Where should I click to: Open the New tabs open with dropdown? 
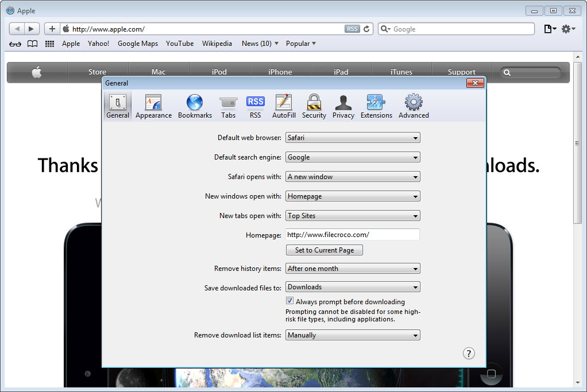pos(353,215)
